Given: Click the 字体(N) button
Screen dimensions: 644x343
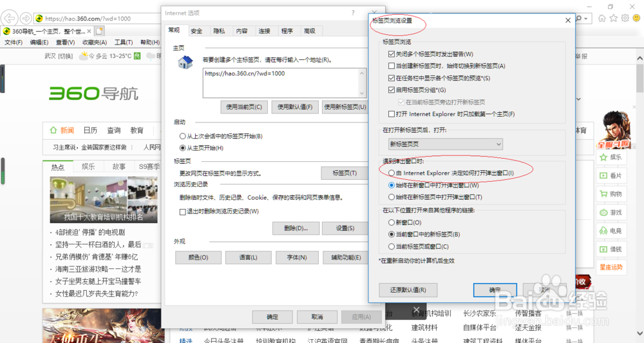Looking at the screenshot, I should 296,257.
